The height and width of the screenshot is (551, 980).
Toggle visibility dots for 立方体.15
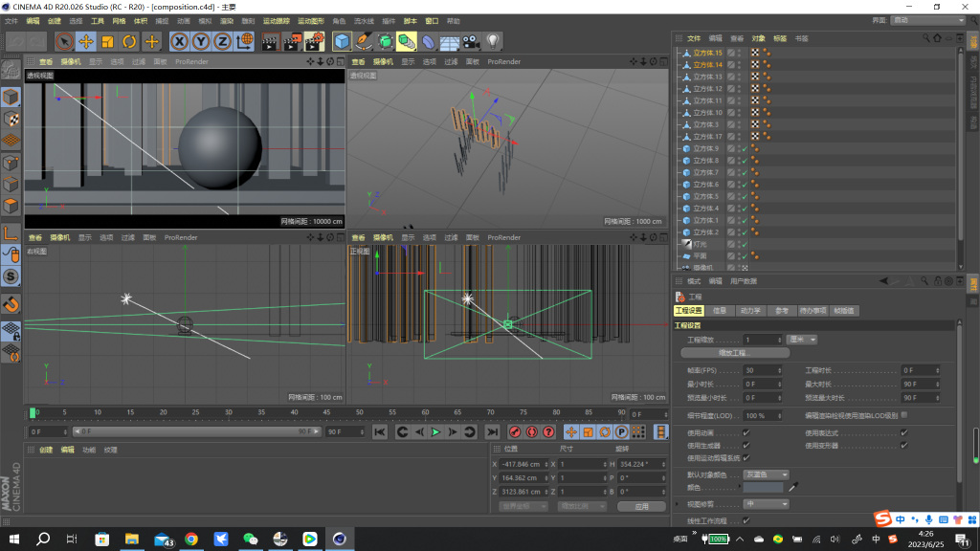(740, 54)
